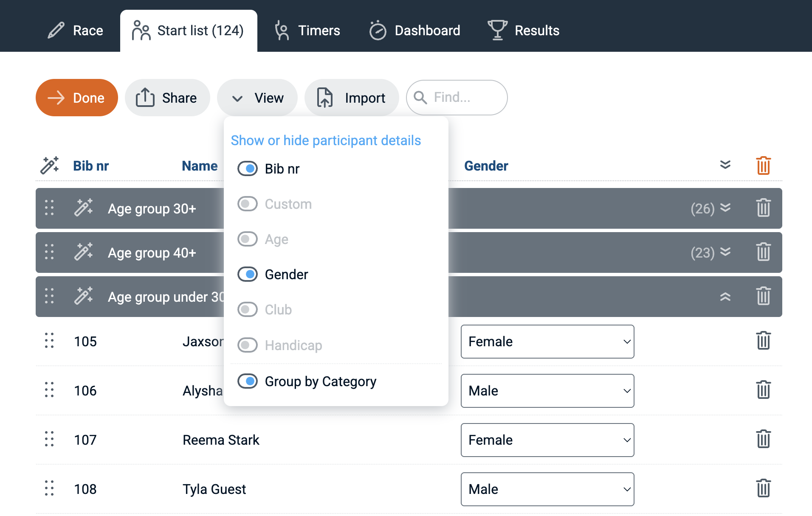This screenshot has width=812, height=516.
Task: Delete the Age group under 30 category
Action: point(763,297)
